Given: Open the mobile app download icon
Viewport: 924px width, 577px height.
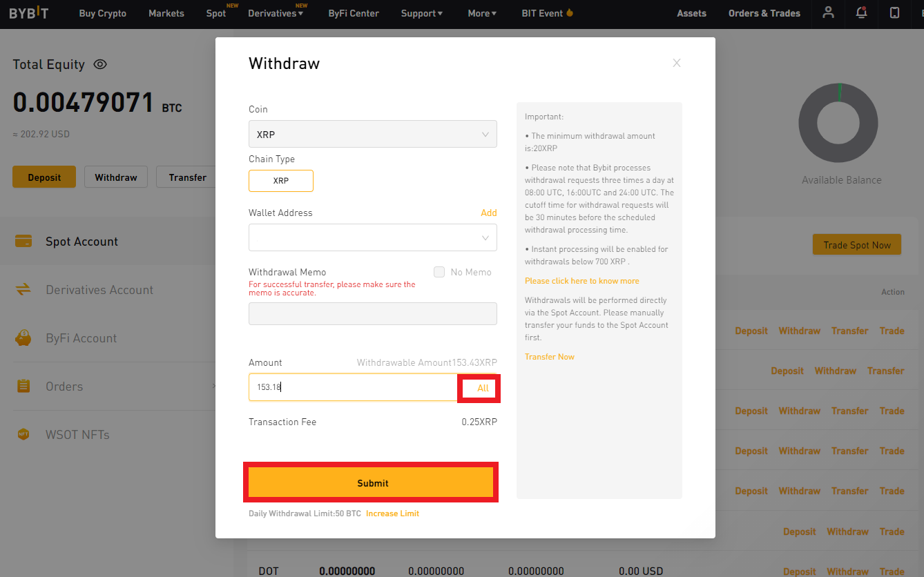Looking at the screenshot, I should [x=894, y=12].
